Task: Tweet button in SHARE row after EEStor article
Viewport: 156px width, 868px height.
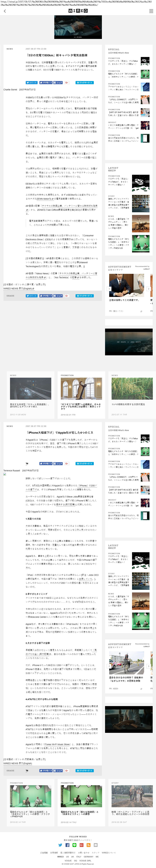Action: pyautogui.click(x=32, y=296)
